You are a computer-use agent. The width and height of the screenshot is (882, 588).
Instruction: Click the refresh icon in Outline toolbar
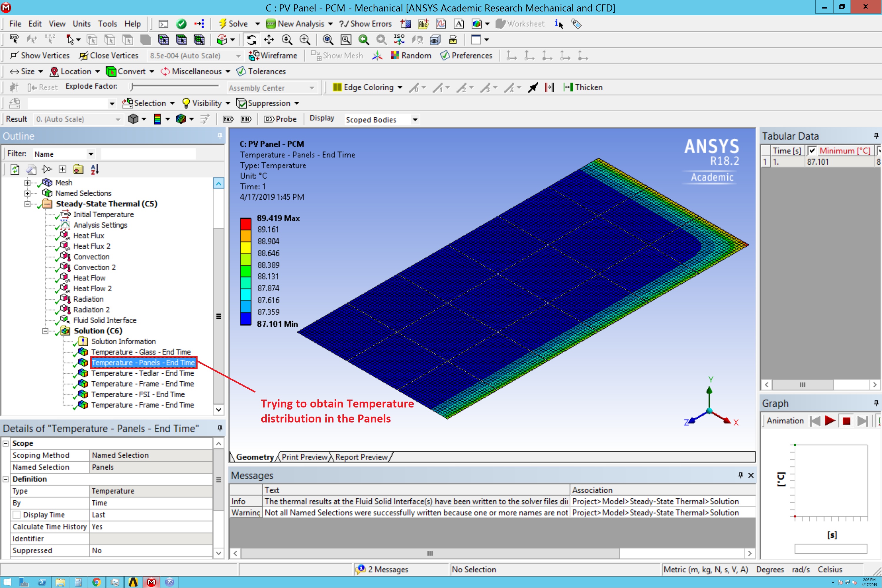(x=15, y=170)
